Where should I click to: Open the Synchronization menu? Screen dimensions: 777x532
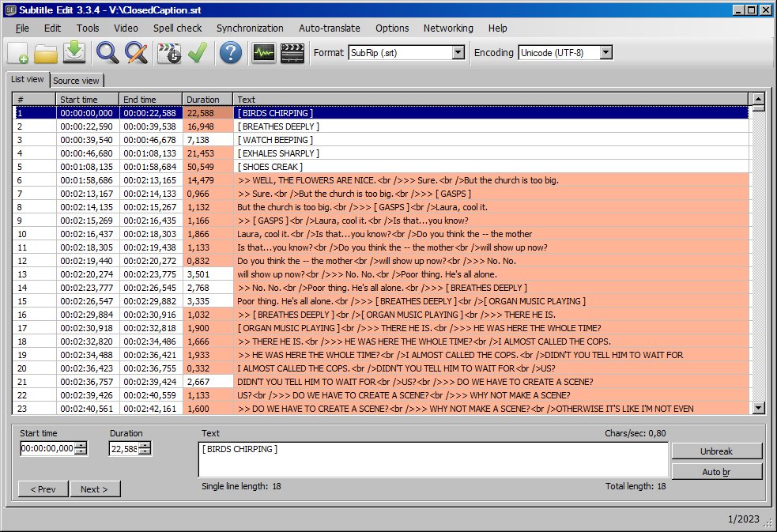250,28
